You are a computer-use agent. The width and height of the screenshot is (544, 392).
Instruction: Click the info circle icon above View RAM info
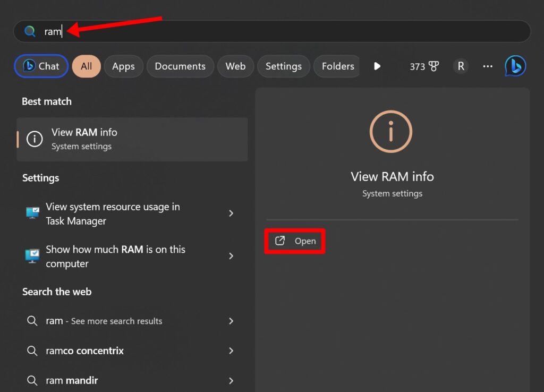coord(391,132)
